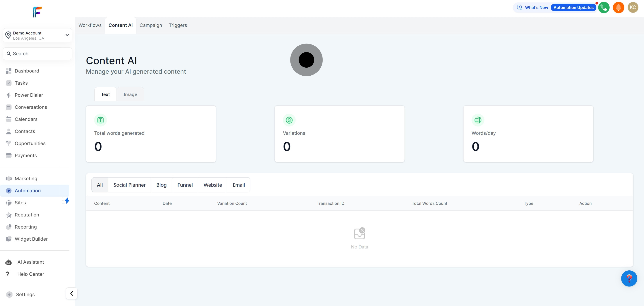Click the Reputation star icon

(9, 215)
